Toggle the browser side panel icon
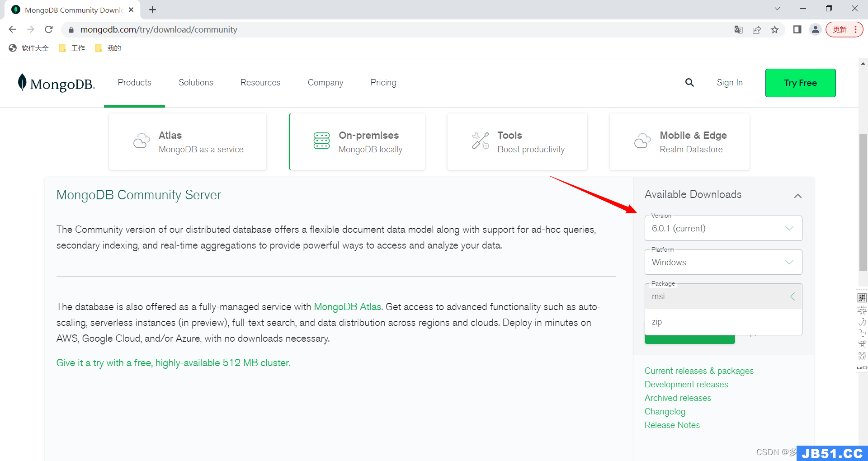Screen dimensions: 868x461 point(797,30)
